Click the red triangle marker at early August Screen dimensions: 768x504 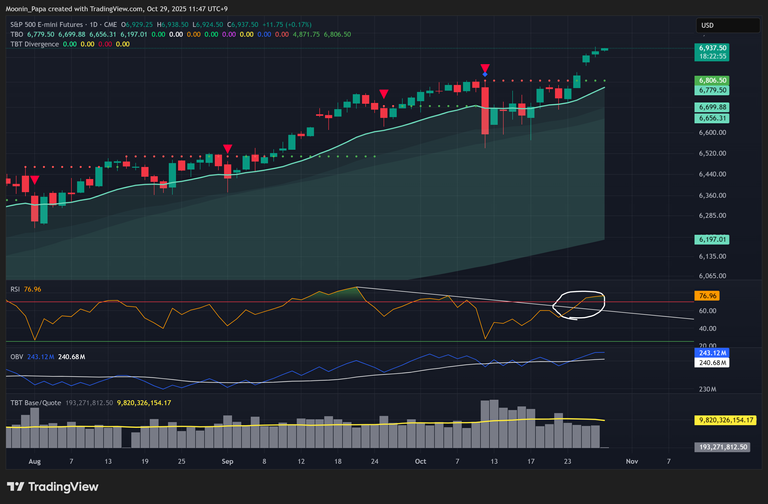36,180
